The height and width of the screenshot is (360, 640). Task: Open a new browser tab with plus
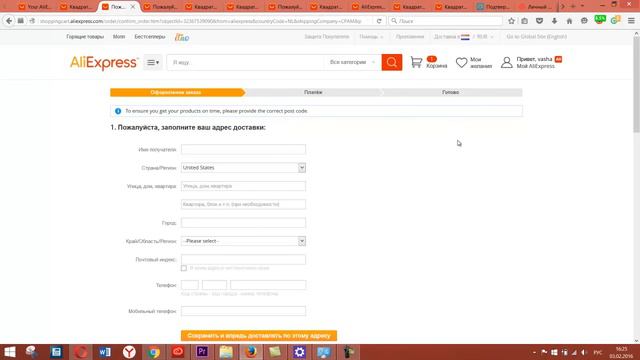[573, 6]
